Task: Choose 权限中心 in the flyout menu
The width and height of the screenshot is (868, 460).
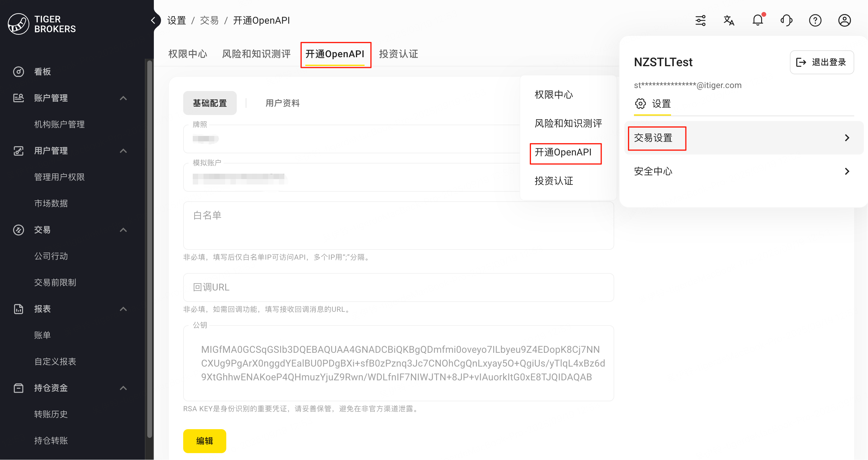Action: (554, 95)
